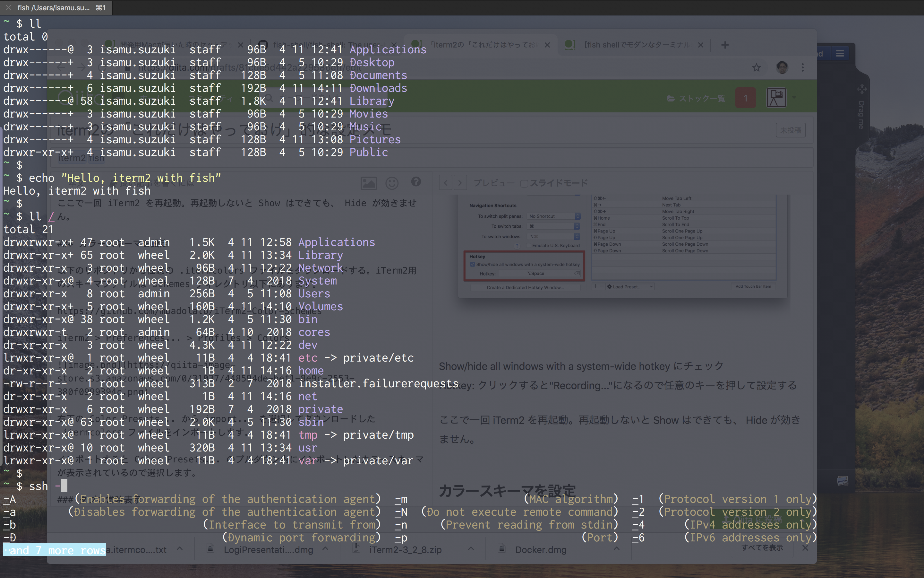Click the Drag me move handle icon
The height and width of the screenshot is (578, 924).
pos(861,90)
